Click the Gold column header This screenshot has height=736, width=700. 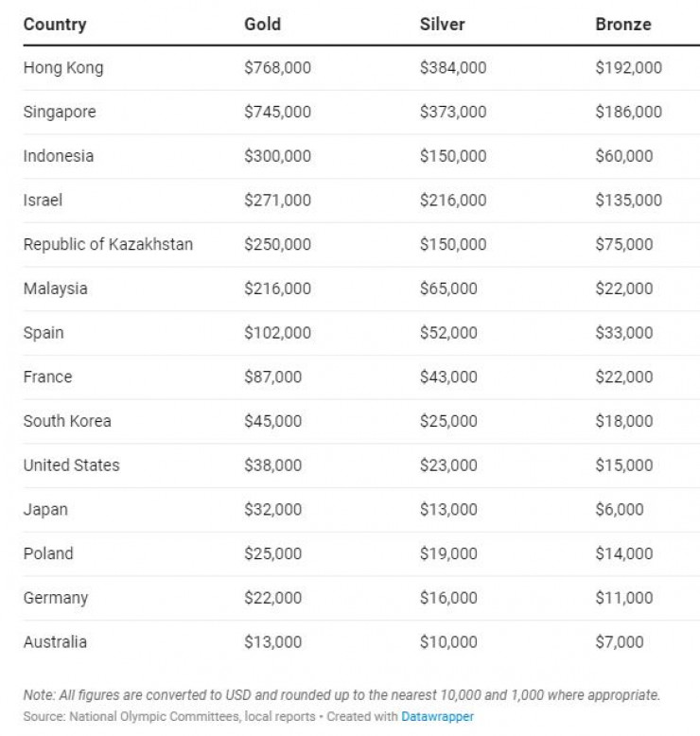[262, 25]
